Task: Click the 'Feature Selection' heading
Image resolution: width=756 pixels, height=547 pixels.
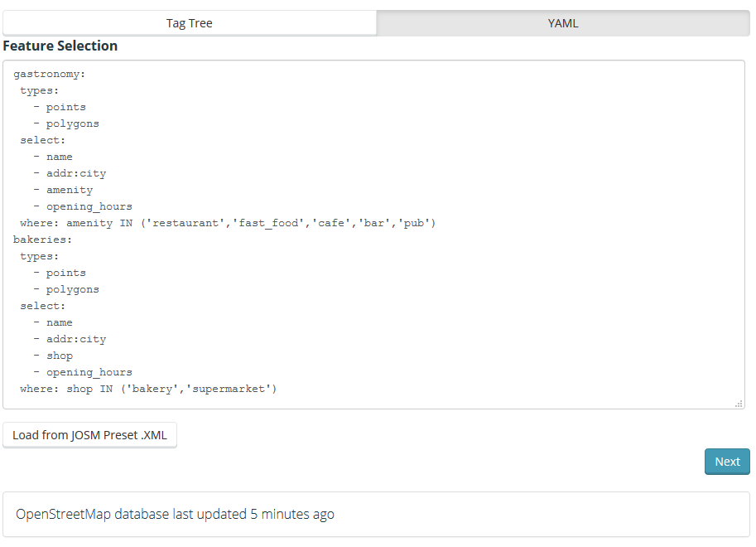Action: tap(60, 46)
